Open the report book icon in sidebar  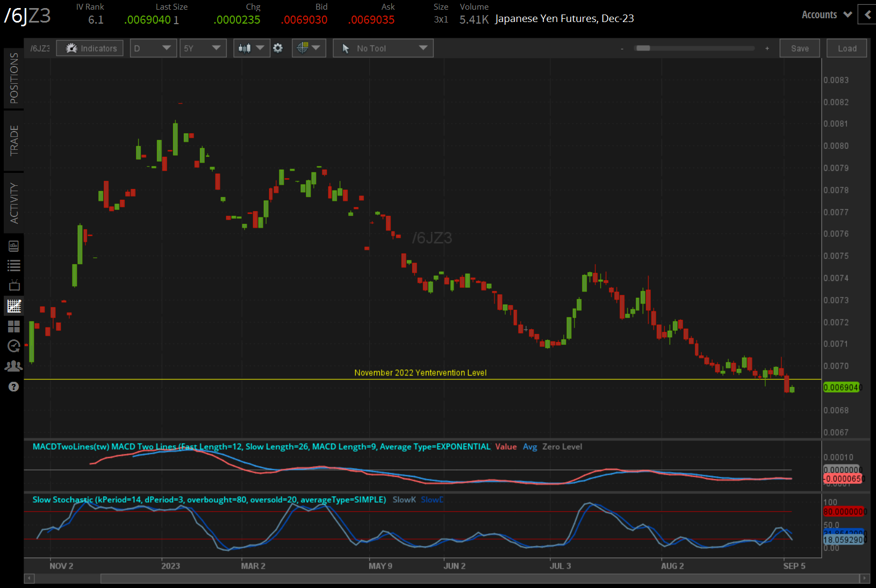point(14,246)
